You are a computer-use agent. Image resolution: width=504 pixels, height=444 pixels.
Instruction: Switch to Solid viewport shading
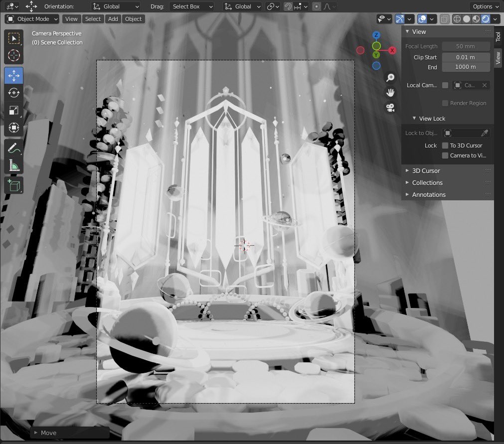point(467,19)
